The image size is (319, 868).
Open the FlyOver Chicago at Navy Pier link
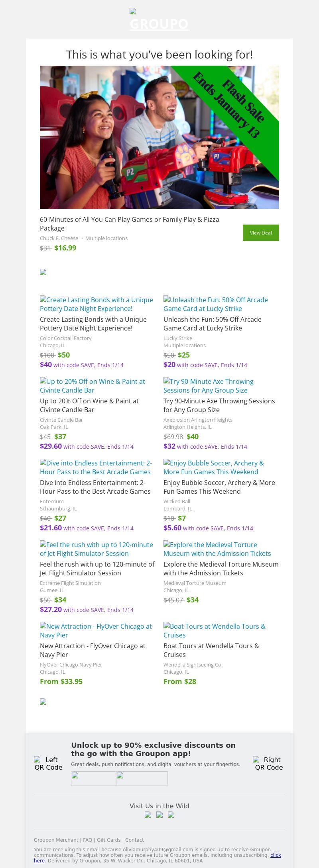(96, 631)
